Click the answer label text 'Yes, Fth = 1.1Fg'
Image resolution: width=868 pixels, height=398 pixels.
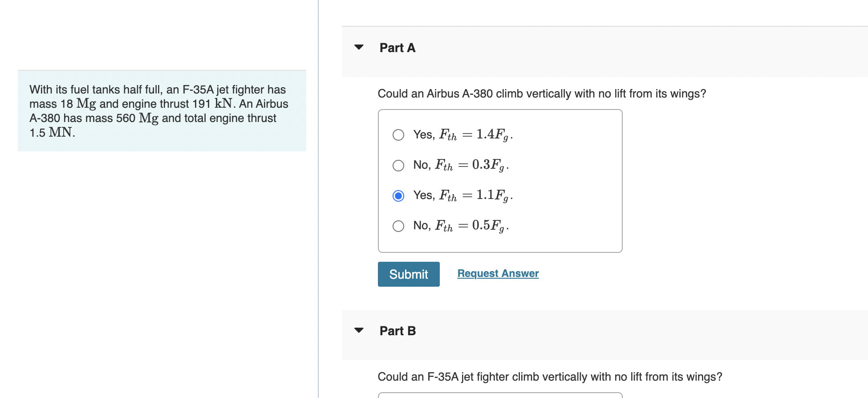click(x=463, y=195)
